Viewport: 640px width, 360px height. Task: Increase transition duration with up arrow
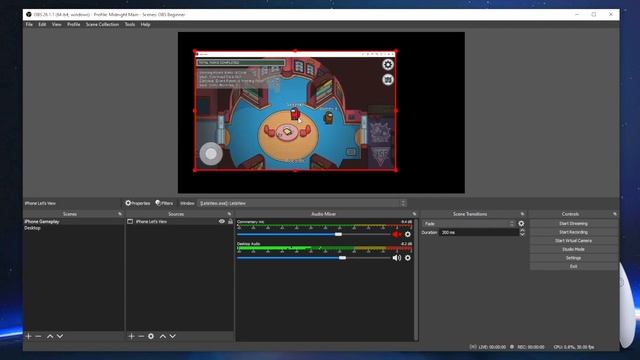coord(522,230)
